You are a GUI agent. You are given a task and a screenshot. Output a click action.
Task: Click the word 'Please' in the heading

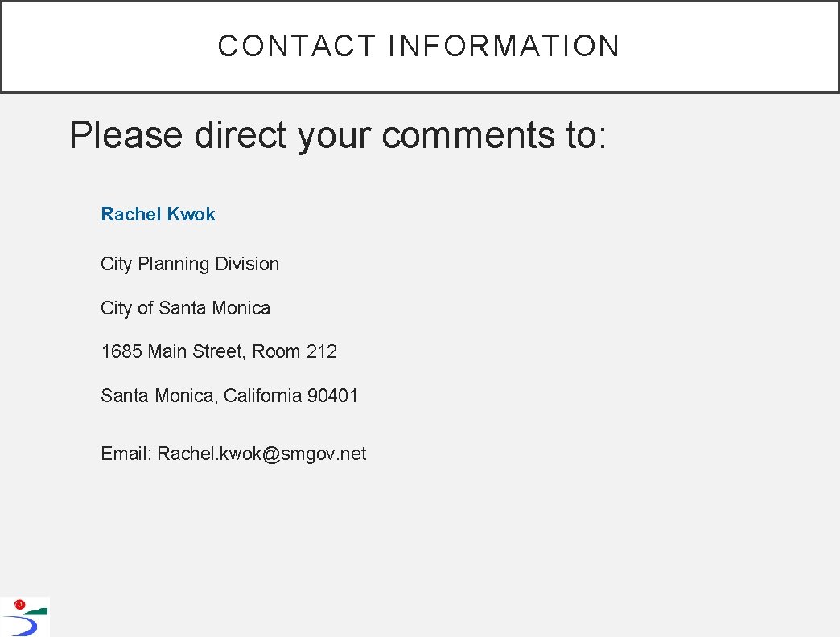[x=126, y=135]
